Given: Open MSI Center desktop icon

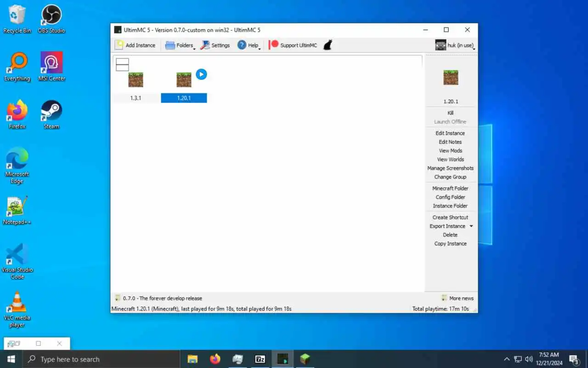Looking at the screenshot, I should (x=51, y=67).
